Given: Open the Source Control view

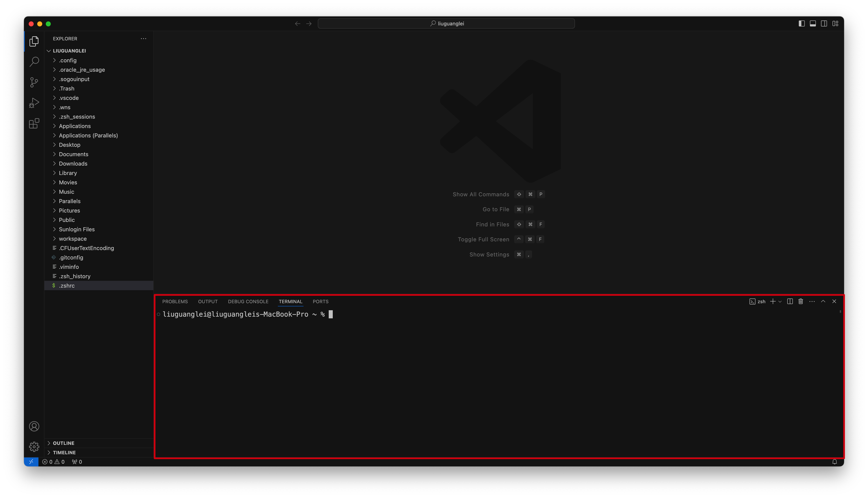Looking at the screenshot, I should (34, 82).
